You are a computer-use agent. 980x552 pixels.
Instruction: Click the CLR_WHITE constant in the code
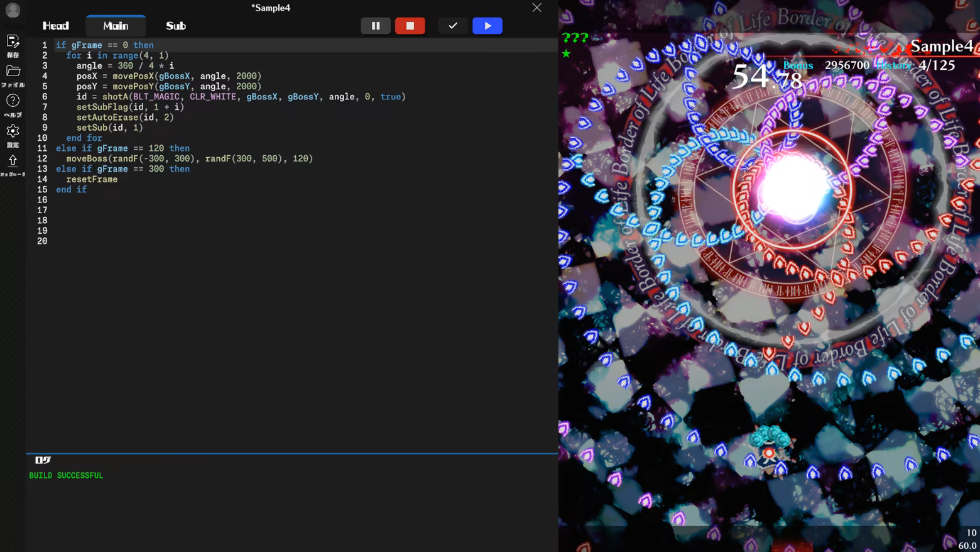(x=213, y=97)
